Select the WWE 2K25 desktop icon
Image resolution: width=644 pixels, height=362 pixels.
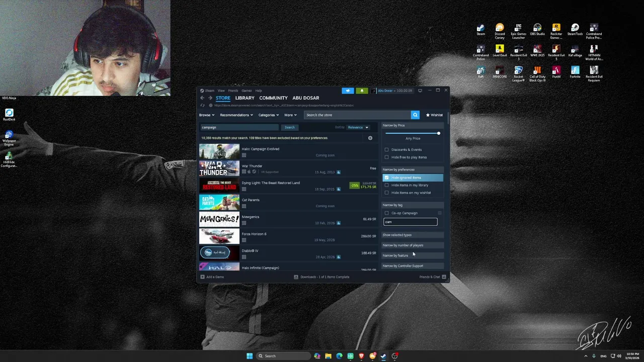(537, 50)
